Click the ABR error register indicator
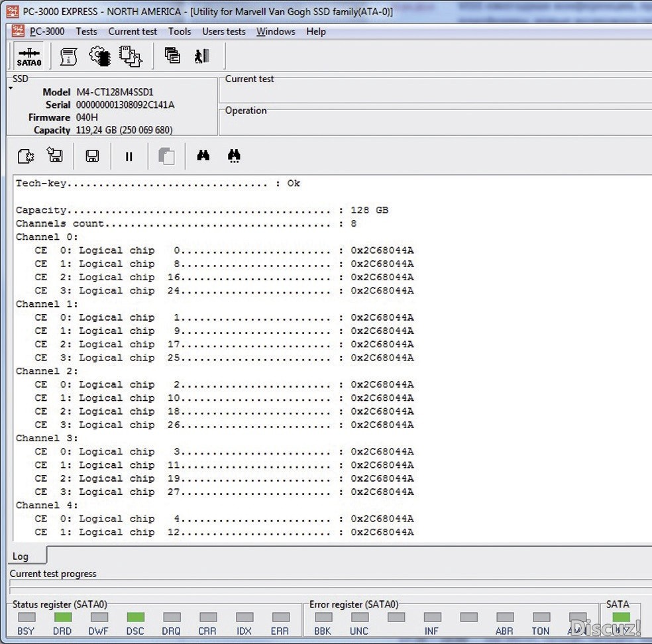The height and width of the screenshot is (644, 652). click(505, 617)
